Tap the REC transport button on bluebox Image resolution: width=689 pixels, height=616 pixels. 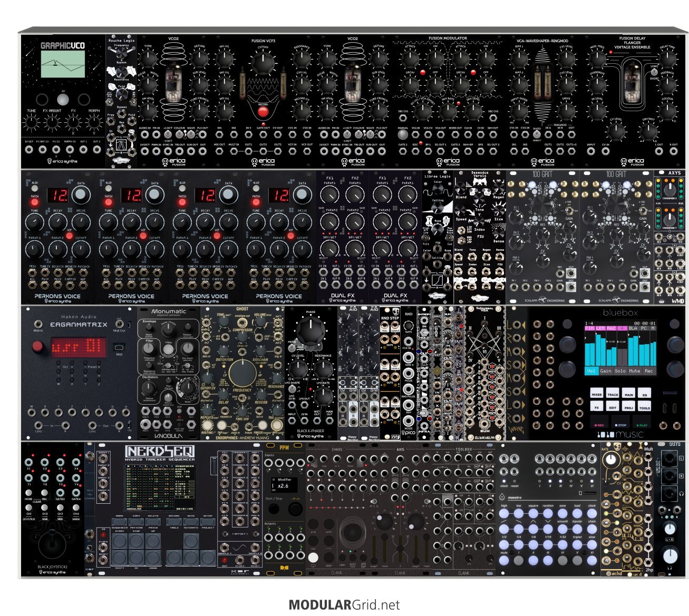click(x=599, y=421)
